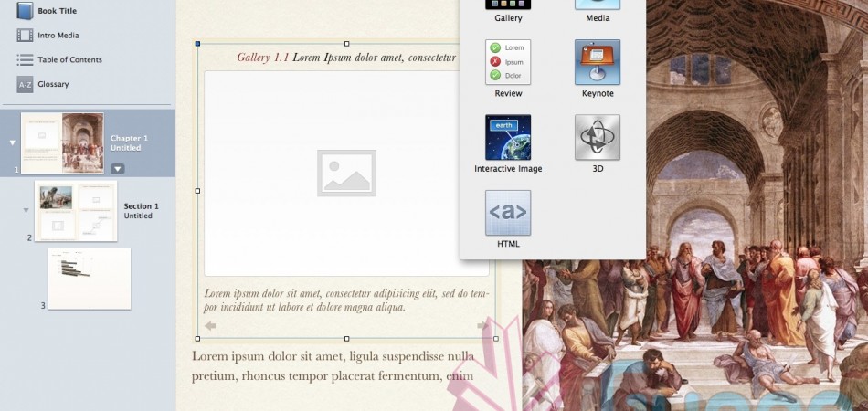868x411 pixels.
Task: Select page 3 thumbnail
Action: tap(90, 279)
